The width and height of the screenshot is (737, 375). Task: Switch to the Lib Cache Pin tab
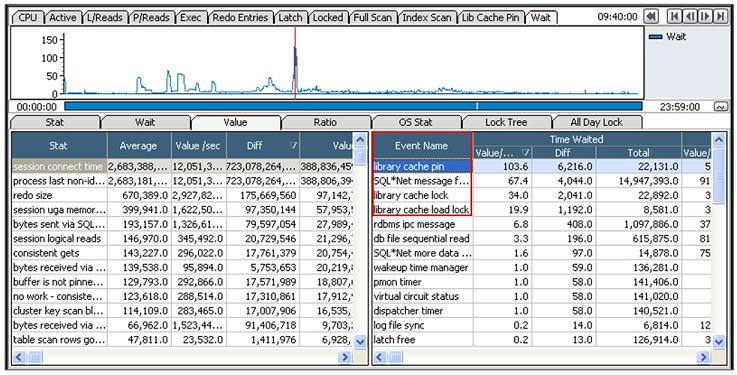pos(491,18)
